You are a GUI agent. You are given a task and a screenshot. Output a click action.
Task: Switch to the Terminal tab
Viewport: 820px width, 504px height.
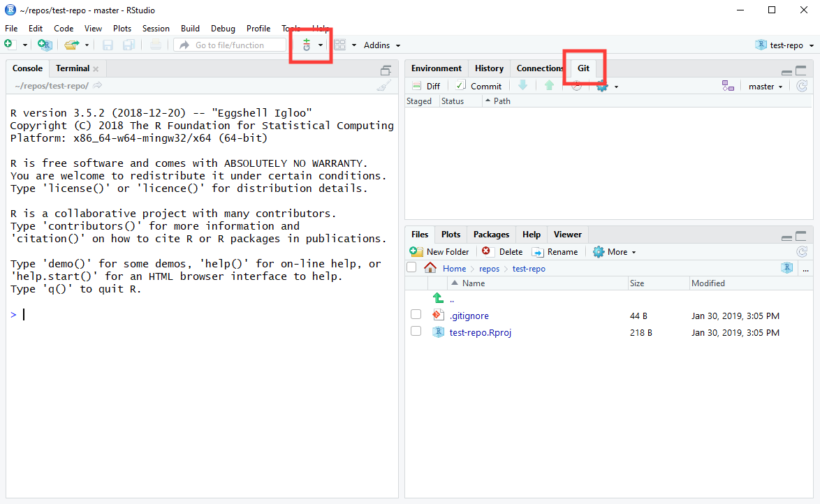click(x=73, y=68)
